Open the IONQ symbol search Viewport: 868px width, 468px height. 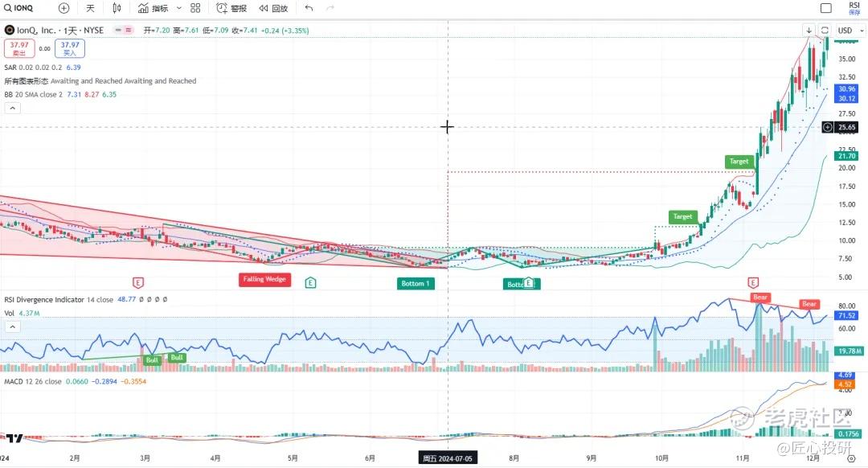tap(18, 8)
